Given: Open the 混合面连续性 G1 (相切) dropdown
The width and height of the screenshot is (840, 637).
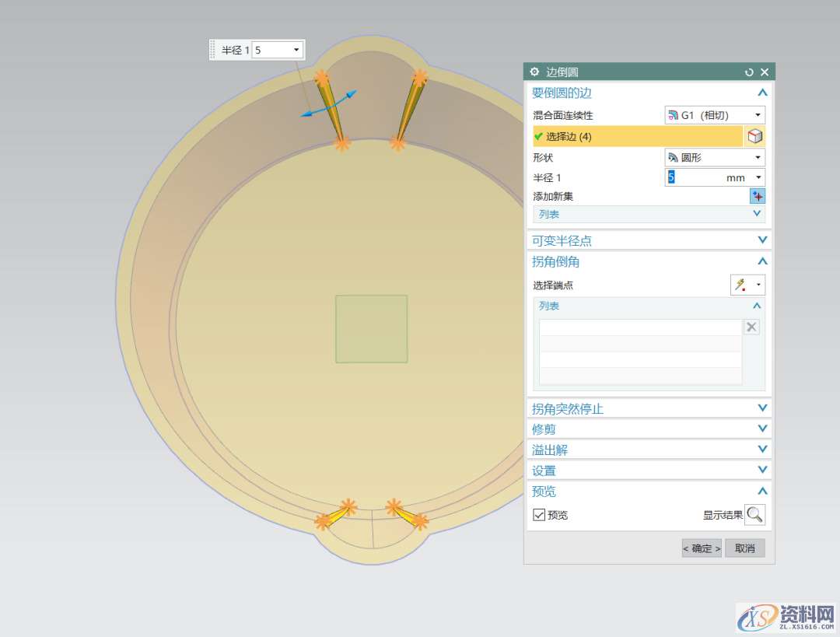Looking at the screenshot, I should (715, 115).
